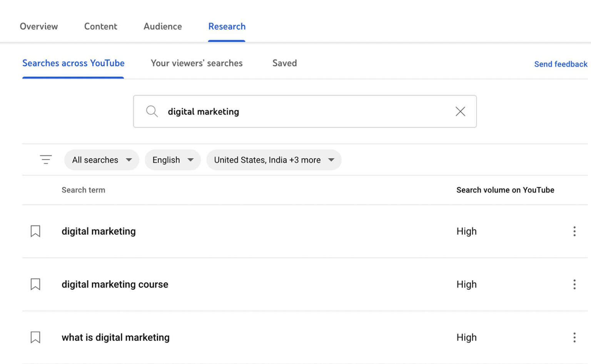591x364 pixels.
Task: Open the 'United States, India +3 more' location filter
Action: 274,160
